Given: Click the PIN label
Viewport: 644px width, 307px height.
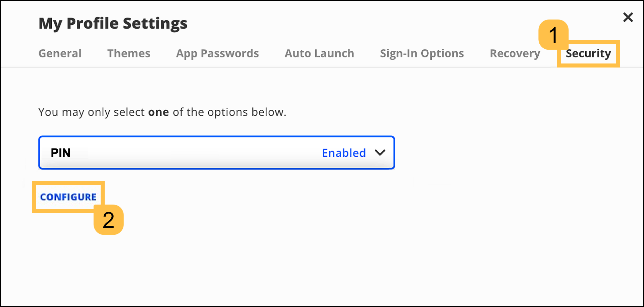Looking at the screenshot, I should (61, 153).
